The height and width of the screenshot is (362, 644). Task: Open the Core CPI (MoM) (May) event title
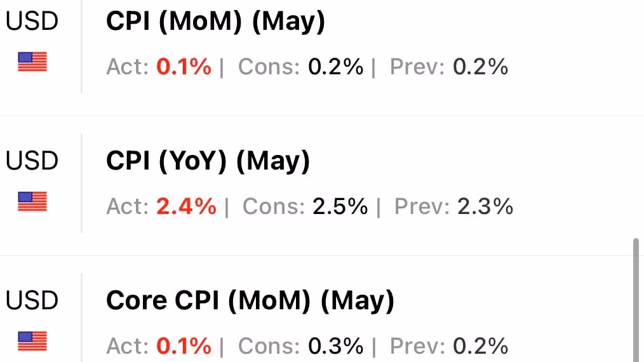tap(250, 300)
